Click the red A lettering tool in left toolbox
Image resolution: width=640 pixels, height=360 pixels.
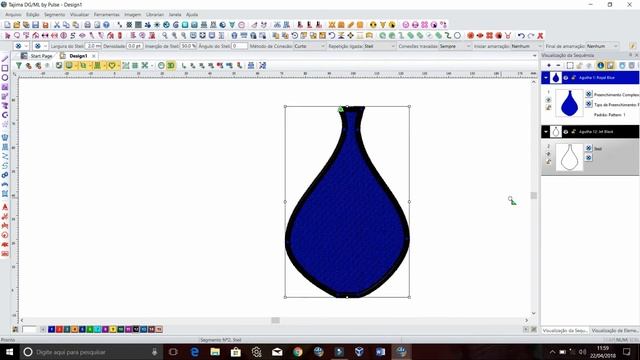[x=5, y=207]
